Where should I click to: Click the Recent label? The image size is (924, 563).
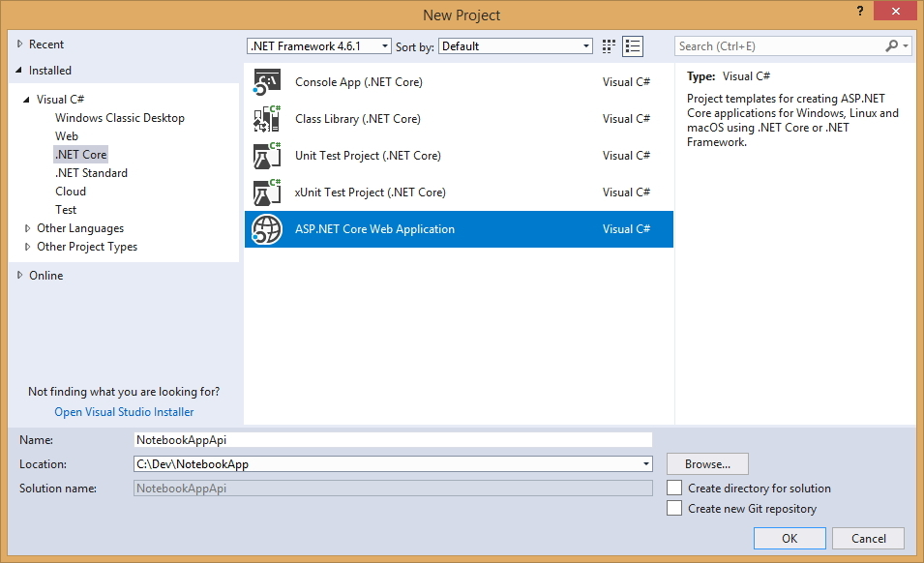(46, 44)
